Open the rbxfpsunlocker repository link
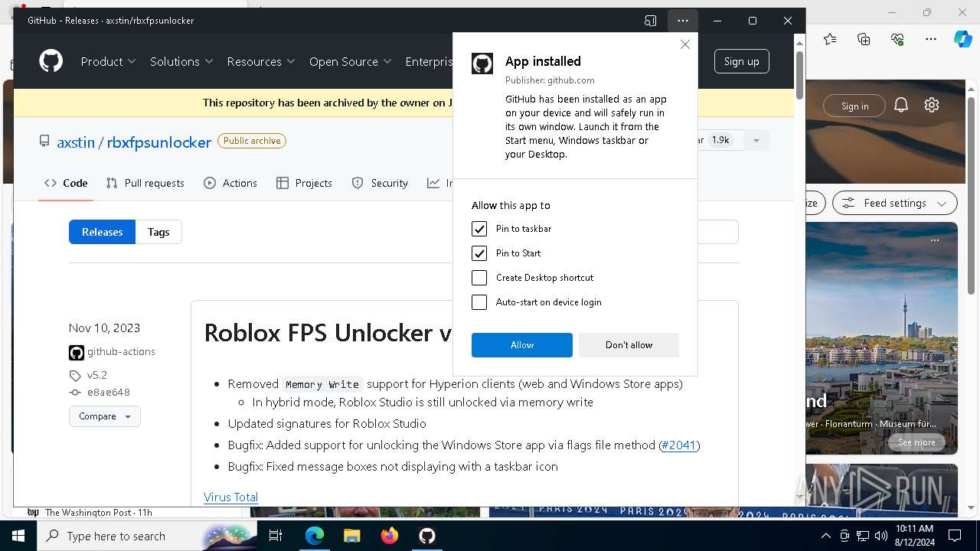This screenshot has height=551, width=980. 159,142
